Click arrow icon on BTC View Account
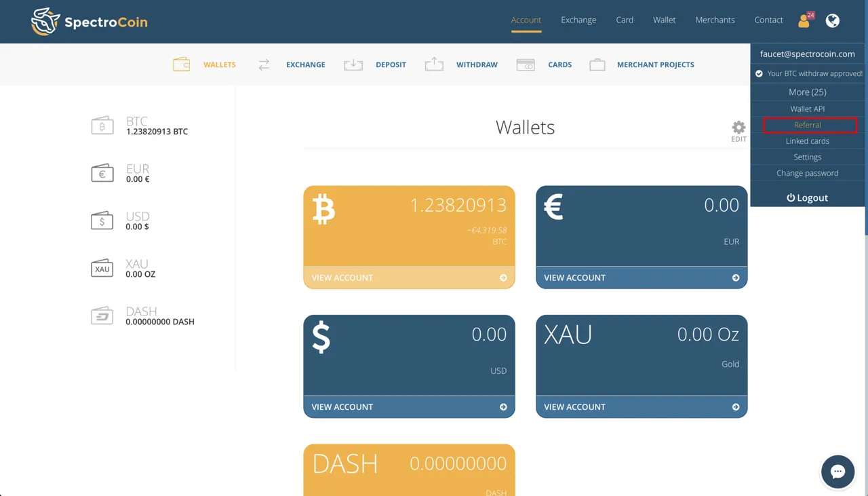The height and width of the screenshot is (496, 868). pyautogui.click(x=503, y=278)
